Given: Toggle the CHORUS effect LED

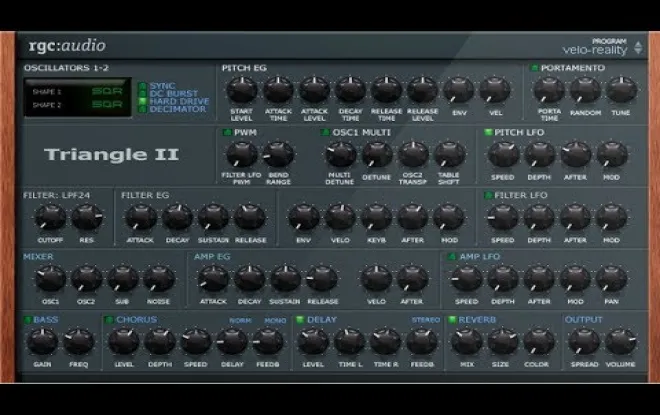Looking at the screenshot, I should [x=109, y=320].
